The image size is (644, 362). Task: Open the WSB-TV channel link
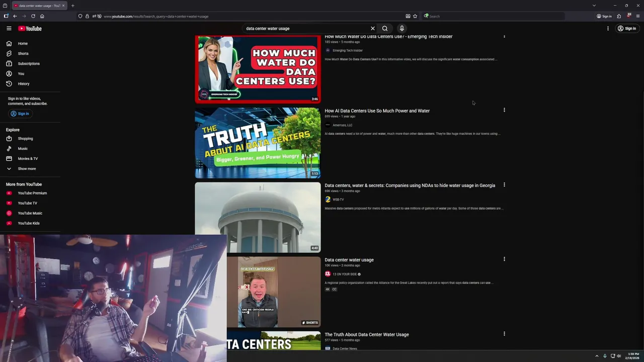(x=338, y=200)
